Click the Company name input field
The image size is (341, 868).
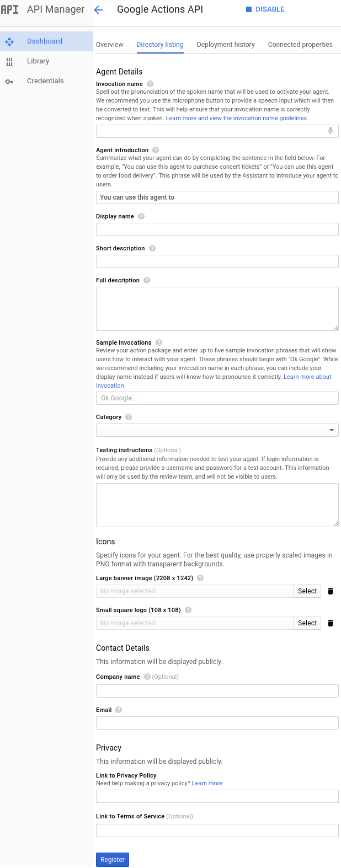tap(217, 691)
